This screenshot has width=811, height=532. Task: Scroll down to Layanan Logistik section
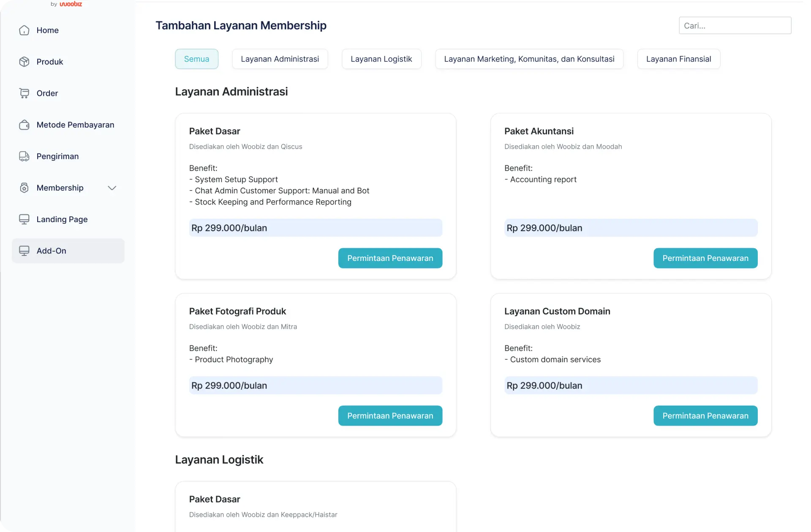(x=219, y=459)
